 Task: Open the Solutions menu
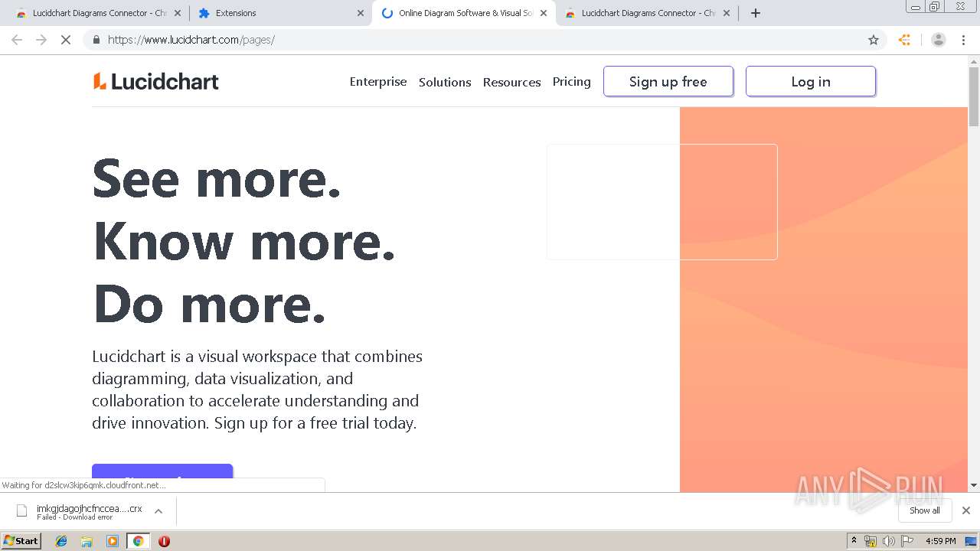[445, 82]
